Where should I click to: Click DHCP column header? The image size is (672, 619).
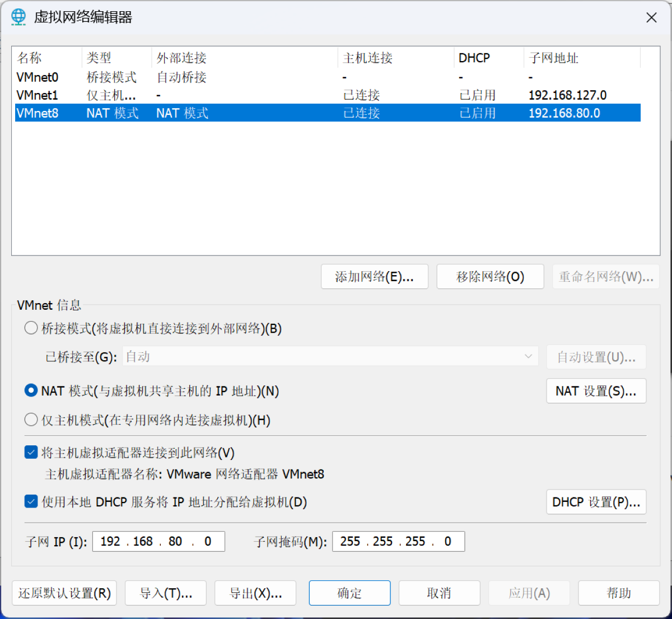point(489,58)
